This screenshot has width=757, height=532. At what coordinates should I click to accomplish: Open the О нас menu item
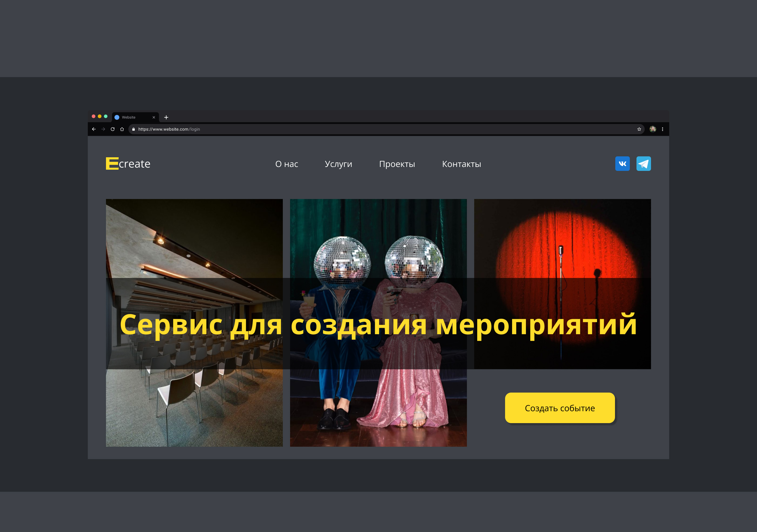coord(286,164)
